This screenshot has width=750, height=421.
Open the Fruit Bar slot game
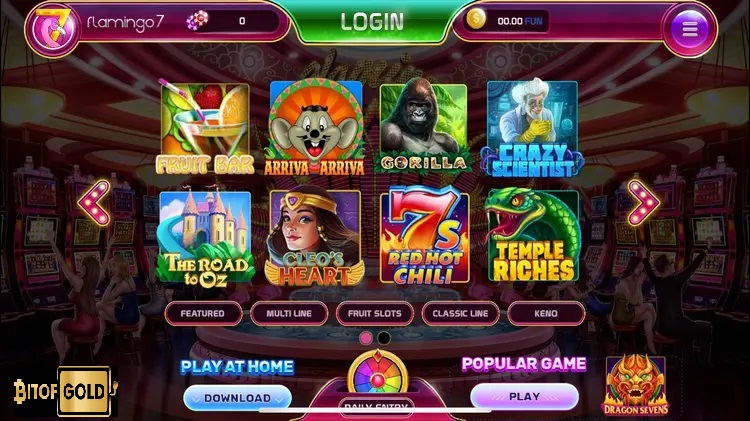click(205, 128)
